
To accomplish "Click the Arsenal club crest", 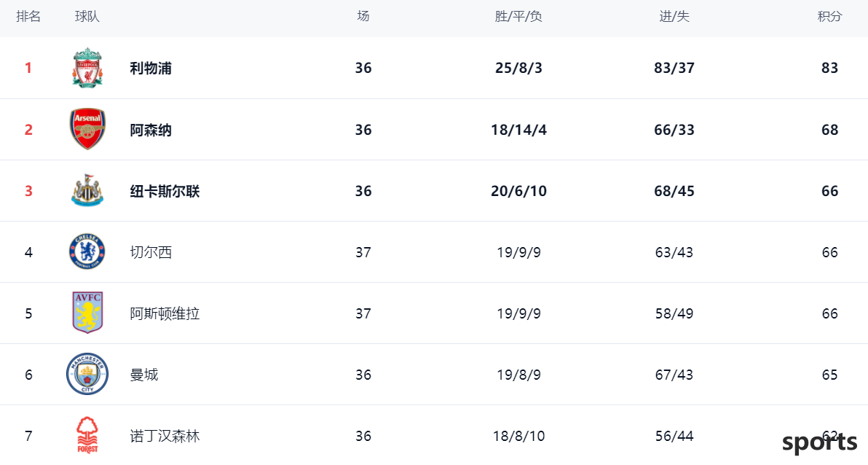I will coord(87,129).
